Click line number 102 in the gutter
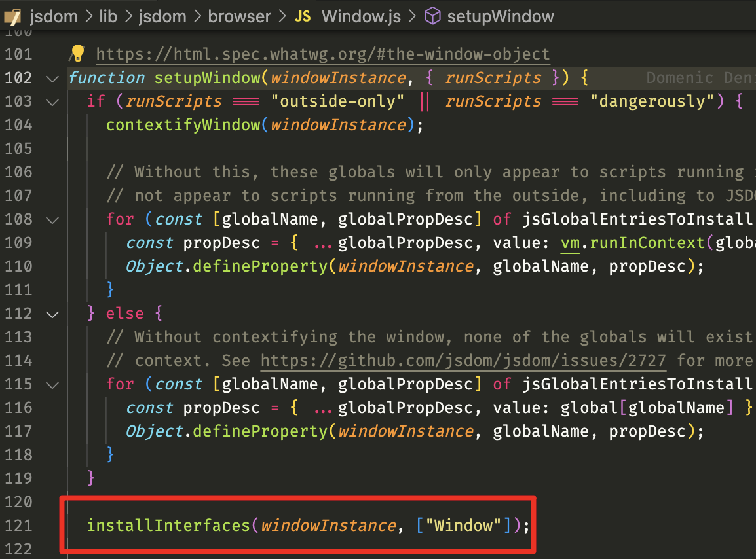The image size is (756, 559). (x=18, y=78)
